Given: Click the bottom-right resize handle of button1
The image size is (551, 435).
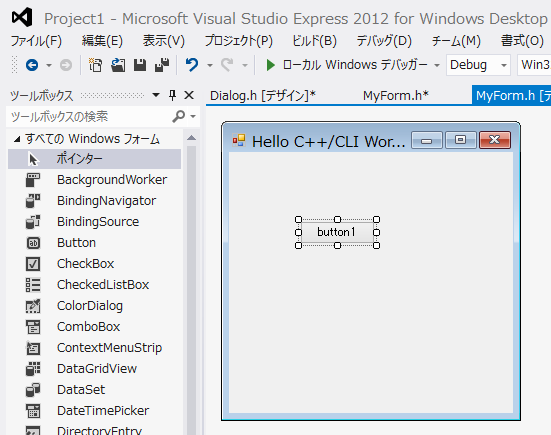Looking at the screenshot, I should 376,245.
